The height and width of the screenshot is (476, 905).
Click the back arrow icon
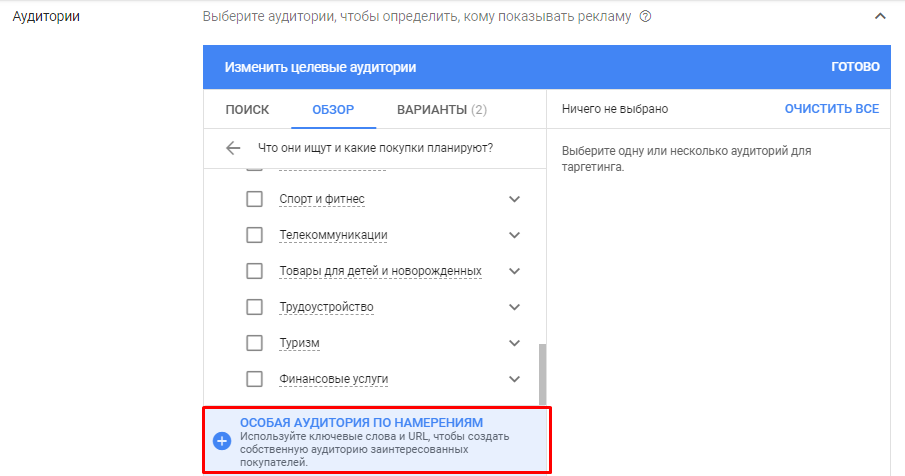pos(233,148)
